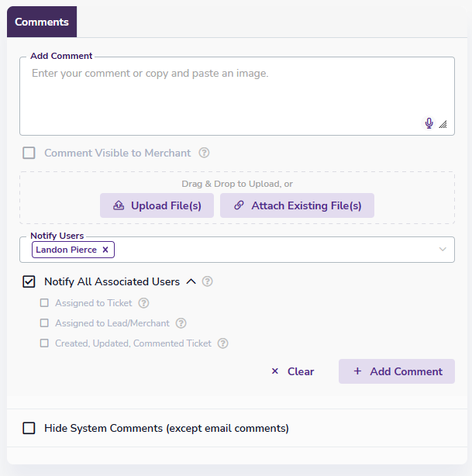Remove Landon Pierce from notify users
The image size is (472, 476).
[105, 250]
